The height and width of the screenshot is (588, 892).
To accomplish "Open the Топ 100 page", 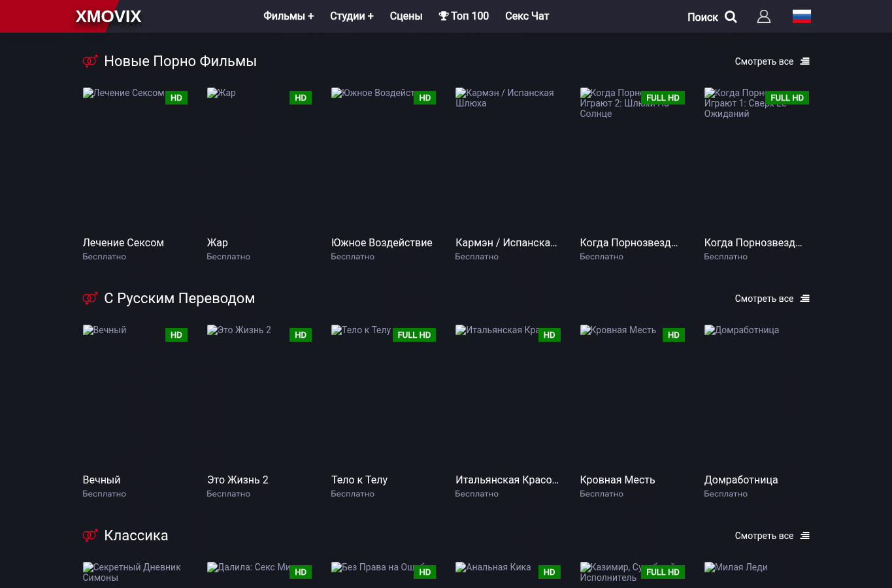I will [464, 16].
